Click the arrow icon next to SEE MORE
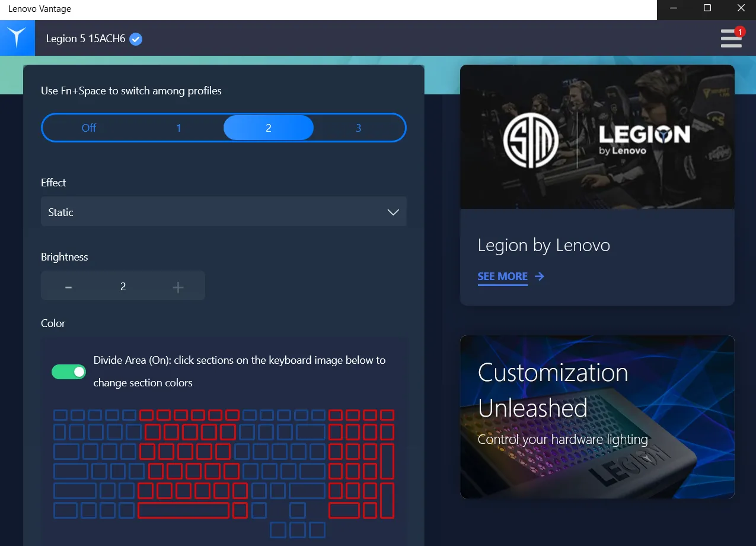This screenshot has width=756, height=546. (x=539, y=276)
